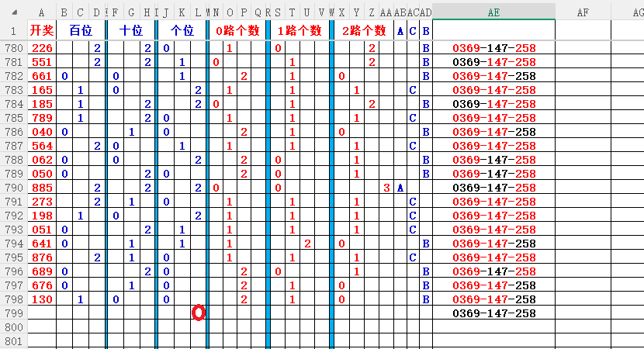Click cell with draw number 062
Image resolution: width=644 pixels, height=349 pixels.
click(x=41, y=160)
